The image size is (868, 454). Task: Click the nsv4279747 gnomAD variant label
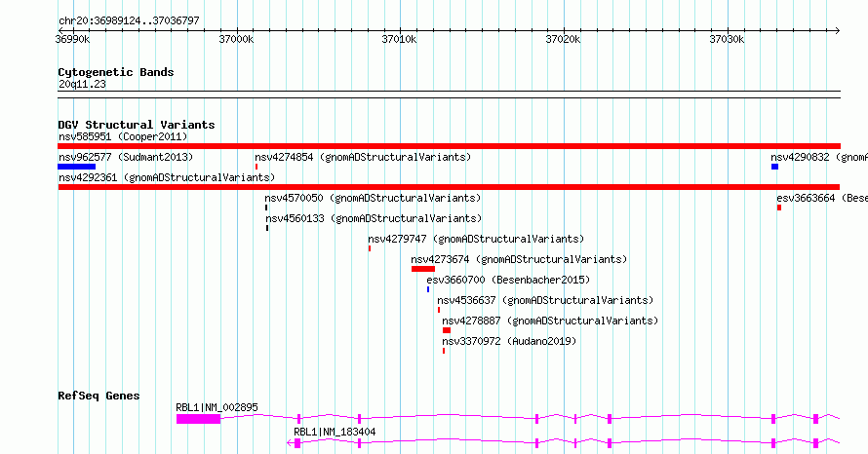pos(476,239)
